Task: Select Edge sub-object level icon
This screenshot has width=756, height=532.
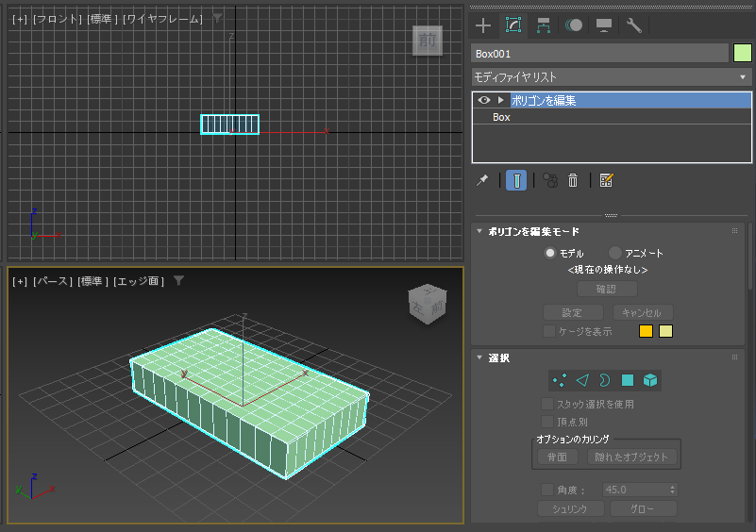Action: coord(582,380)
